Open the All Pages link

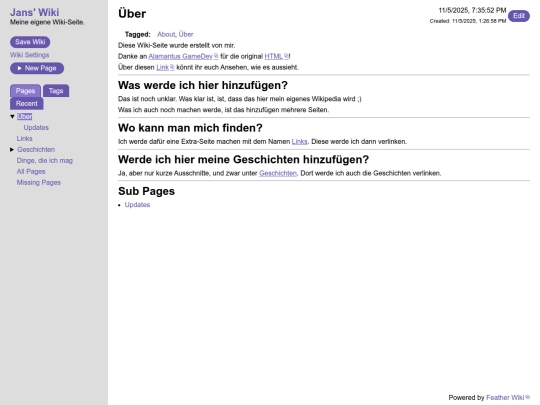click(x=31, y=172)
